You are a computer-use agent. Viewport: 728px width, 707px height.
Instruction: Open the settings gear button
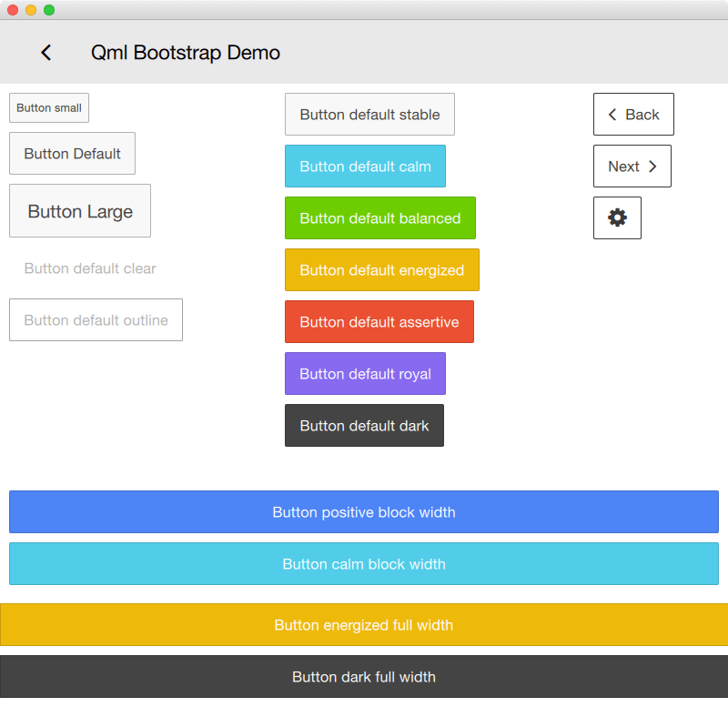pos(617,217)
